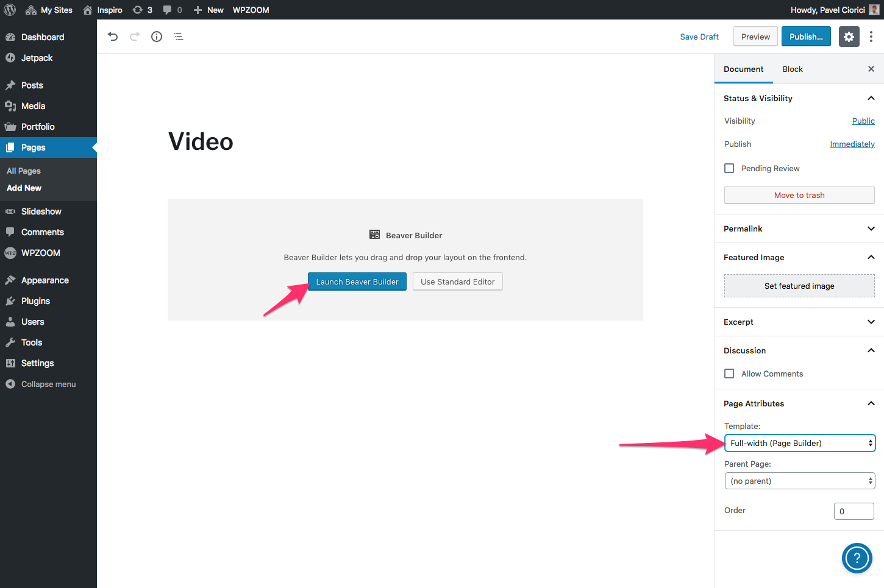This screenshot has height=588, width=884.
Task: Click the blue help question mark
Action: (x=857, y=558)
